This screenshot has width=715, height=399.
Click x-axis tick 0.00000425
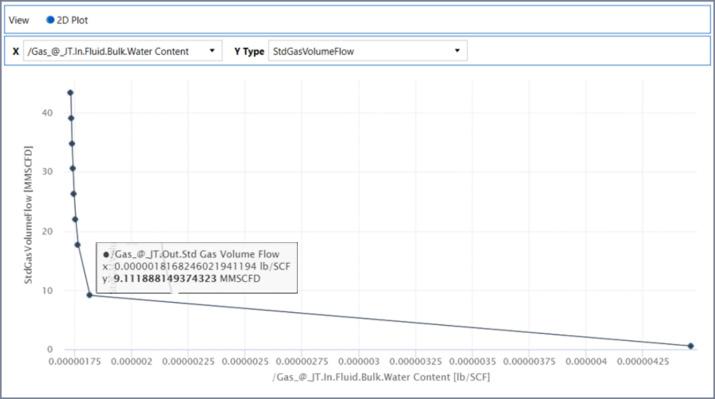tap(642, 362)
